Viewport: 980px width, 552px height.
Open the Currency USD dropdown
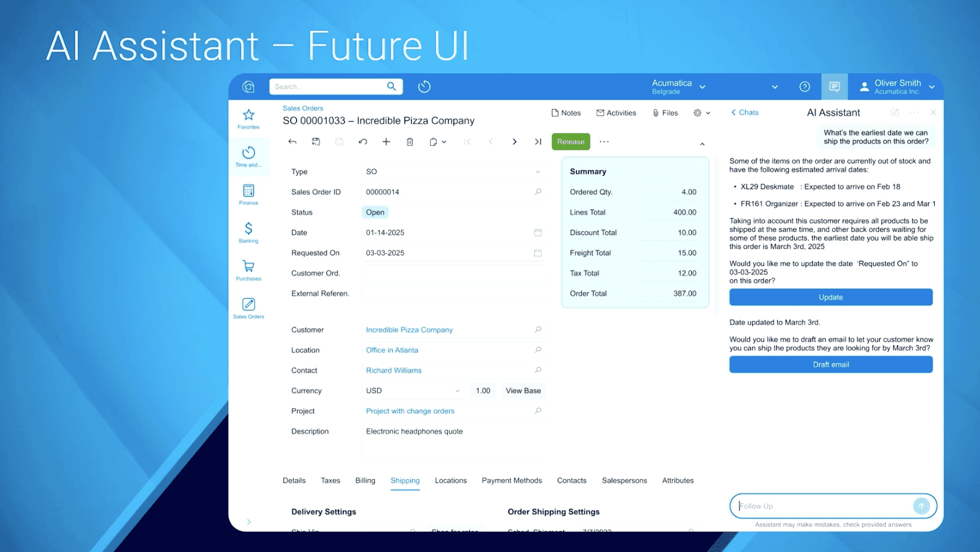click(x=457, y=391)
